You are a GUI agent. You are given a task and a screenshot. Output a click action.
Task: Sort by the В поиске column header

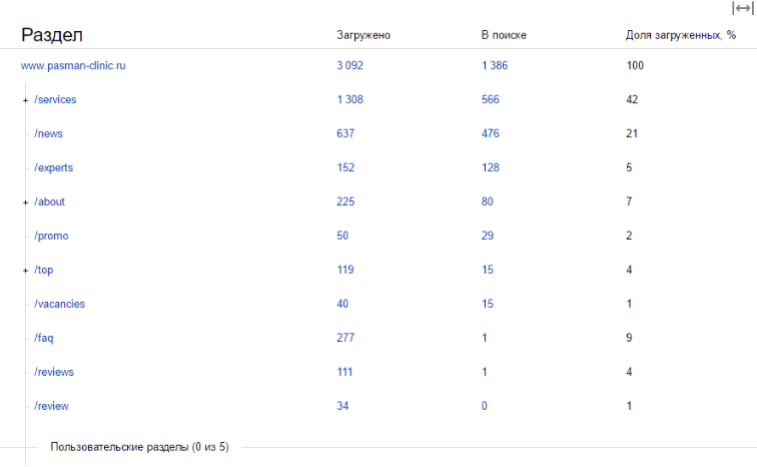click(504, 35)
